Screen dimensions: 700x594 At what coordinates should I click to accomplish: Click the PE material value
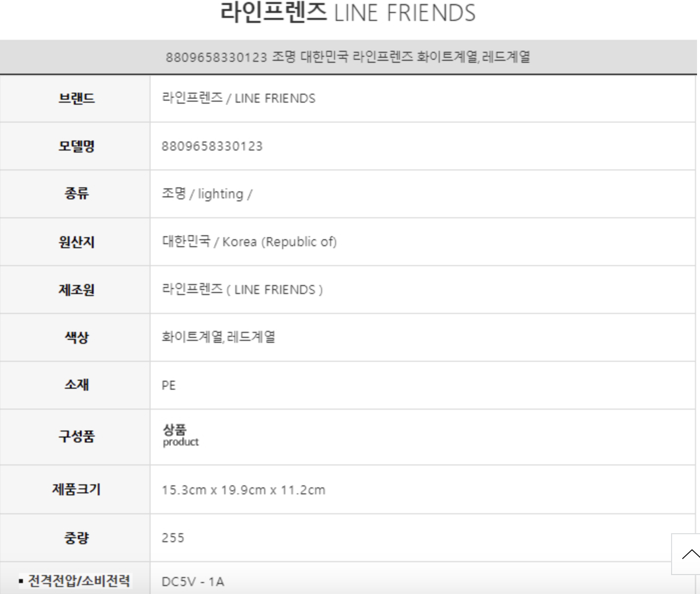[169, 385]
